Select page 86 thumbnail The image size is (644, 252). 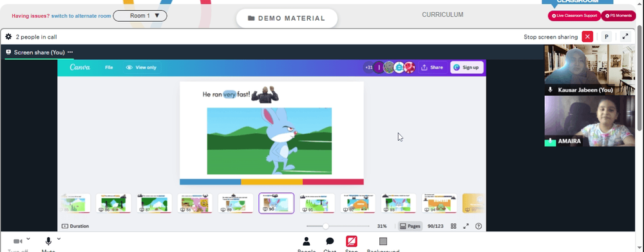[x=113, y=203]
